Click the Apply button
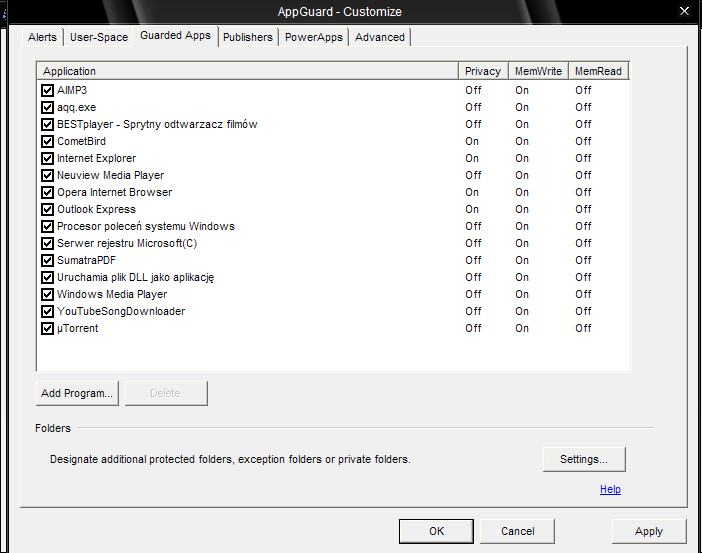This screenshot has height=553, width=702. coord(649,531)
